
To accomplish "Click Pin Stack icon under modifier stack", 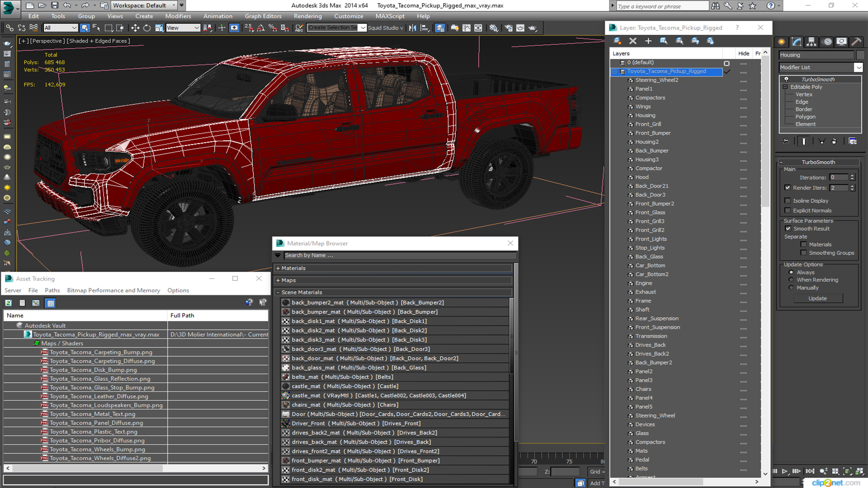I will 786,141.
